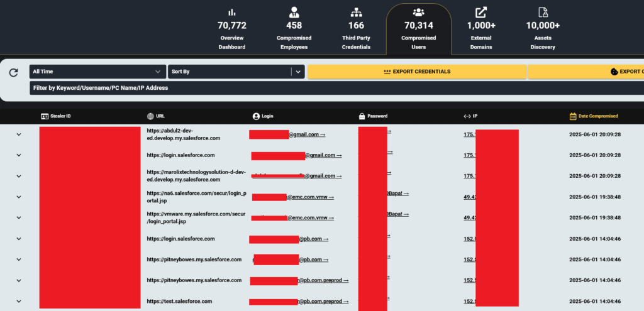
Task: Expand the abdul2-dev-ed.develop.my.salesforce.com row
Action: click(18, 134)
